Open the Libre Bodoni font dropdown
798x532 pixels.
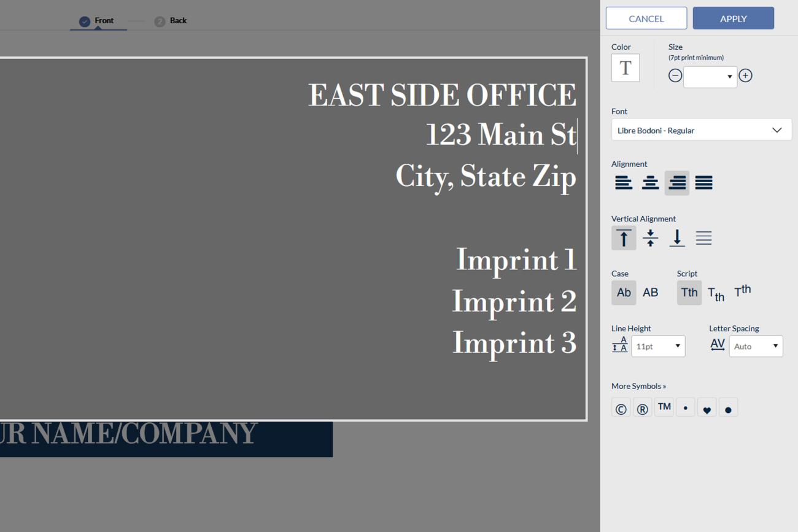coord(701,130)
